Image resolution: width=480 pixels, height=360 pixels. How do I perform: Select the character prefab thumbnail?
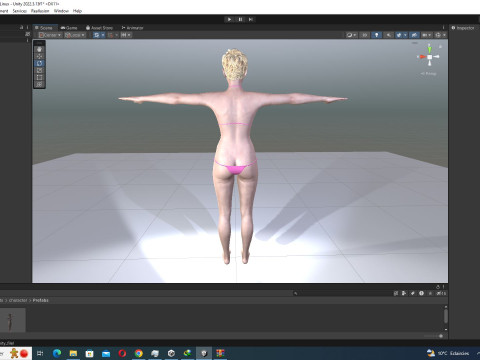(x=12, y=320)
